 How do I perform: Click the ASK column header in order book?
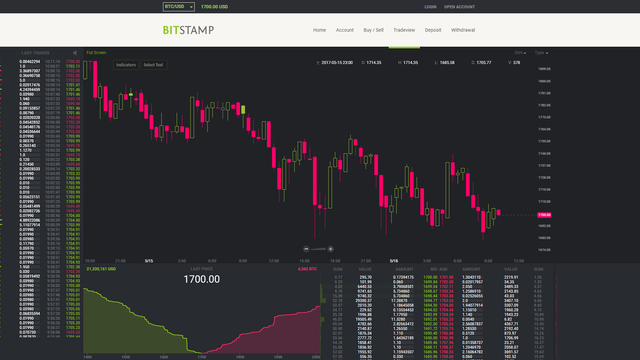point(443,269)
